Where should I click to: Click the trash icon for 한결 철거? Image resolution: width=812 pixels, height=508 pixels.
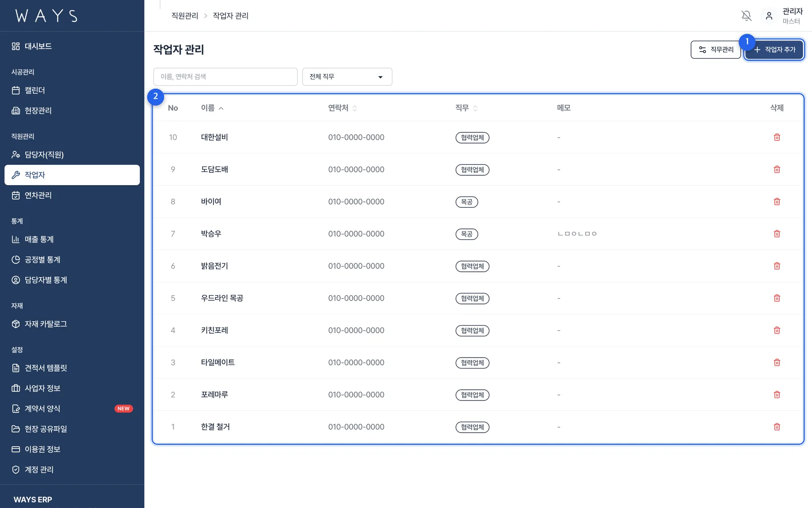tap(777, 427)
